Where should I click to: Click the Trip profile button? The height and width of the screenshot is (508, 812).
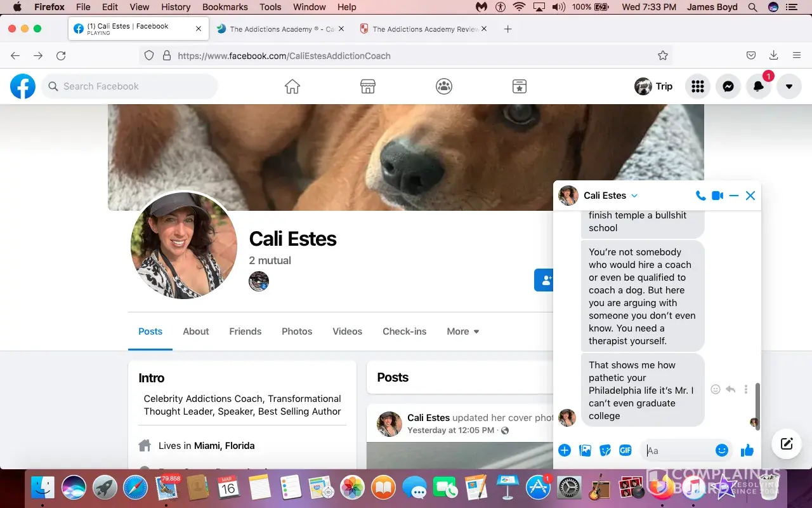pyautogui.click(x=654, y=86)
